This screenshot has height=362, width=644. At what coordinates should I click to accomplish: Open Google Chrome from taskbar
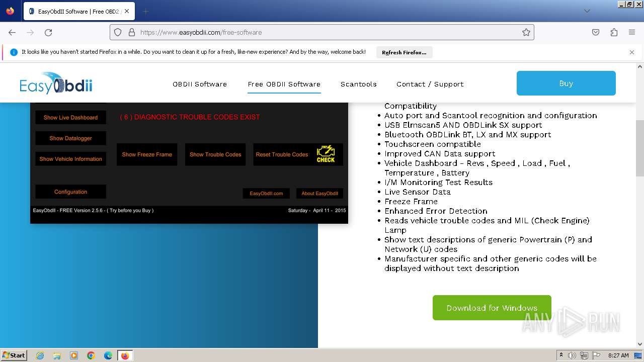91,355
